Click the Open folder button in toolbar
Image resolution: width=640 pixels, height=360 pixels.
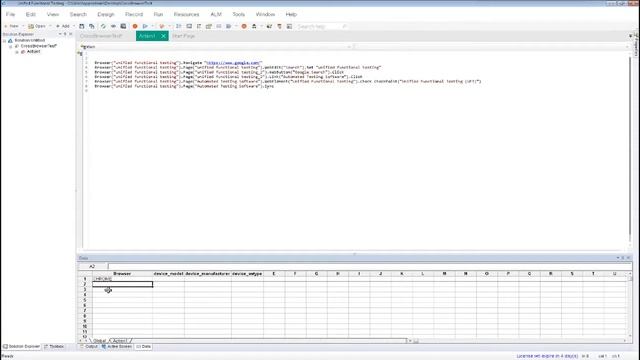click(x=37, y=26)
